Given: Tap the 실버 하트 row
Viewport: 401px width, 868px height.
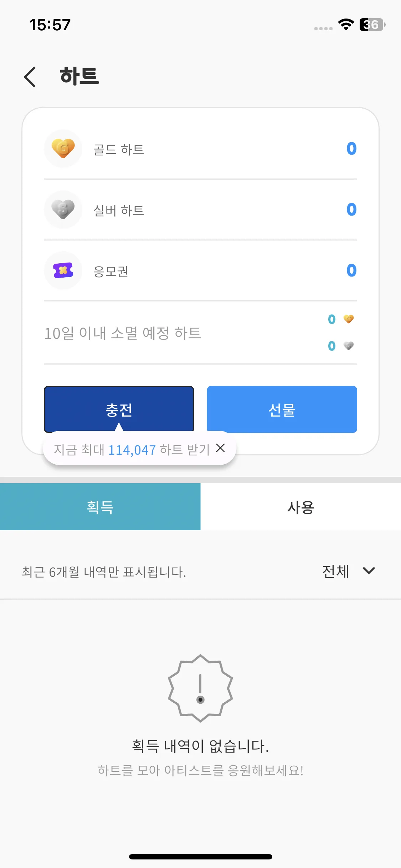Looking at the screenshot, I should (x=200, y=210).
